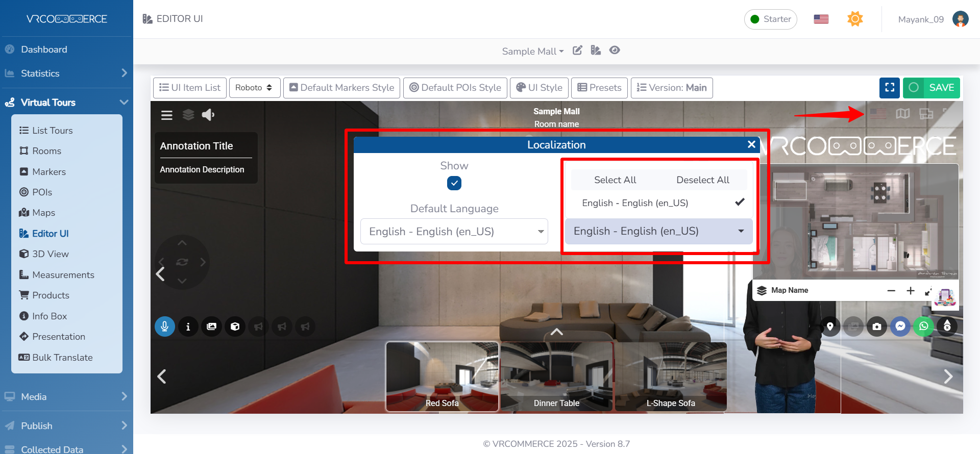Click the camera screenshot icon
The height and width of the screenshot is (454, 980).
click(877, 326)
